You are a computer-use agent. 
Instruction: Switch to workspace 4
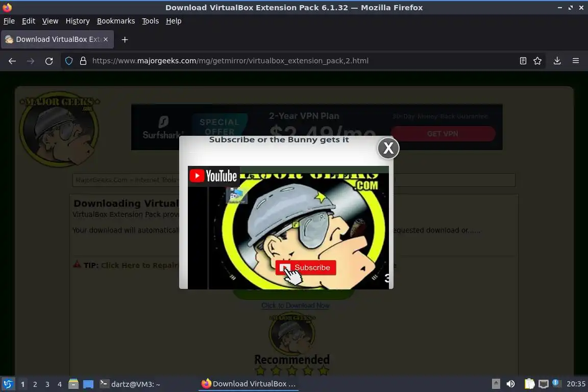[60, 384]
